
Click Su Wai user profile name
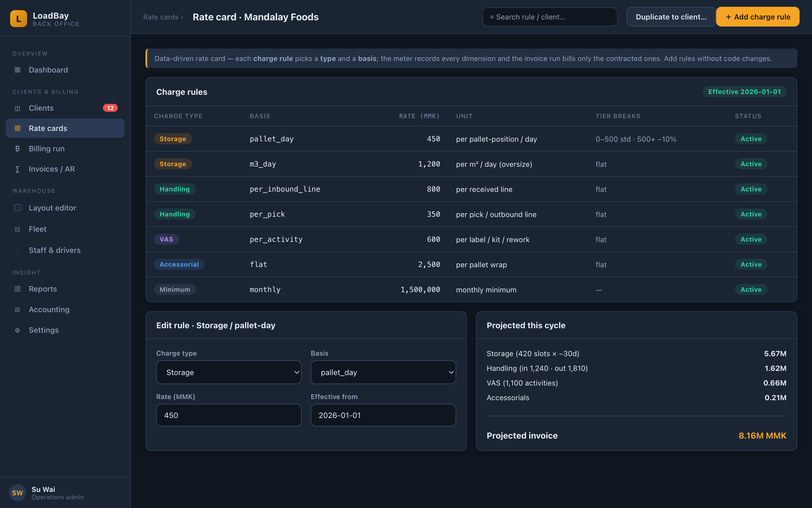(x=43, y=489)
